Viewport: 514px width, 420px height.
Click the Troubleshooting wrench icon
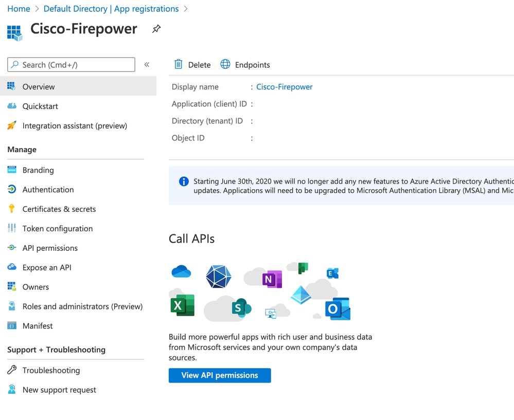12,370
